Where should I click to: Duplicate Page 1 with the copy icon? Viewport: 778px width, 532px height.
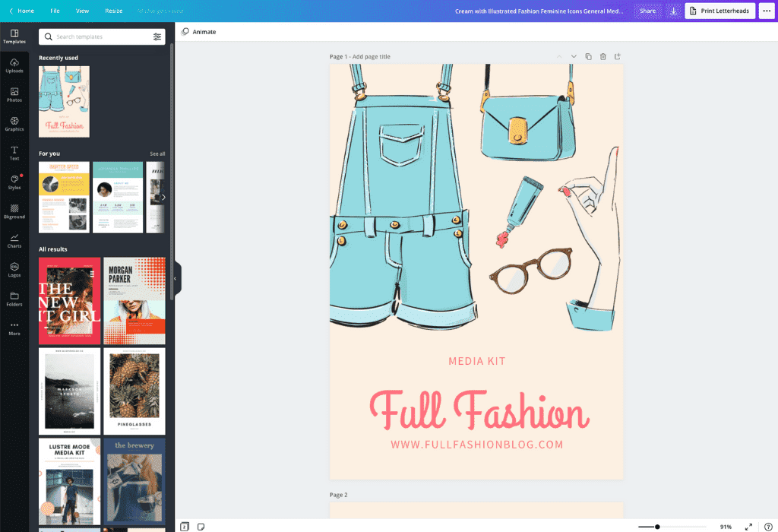(587, 56)
